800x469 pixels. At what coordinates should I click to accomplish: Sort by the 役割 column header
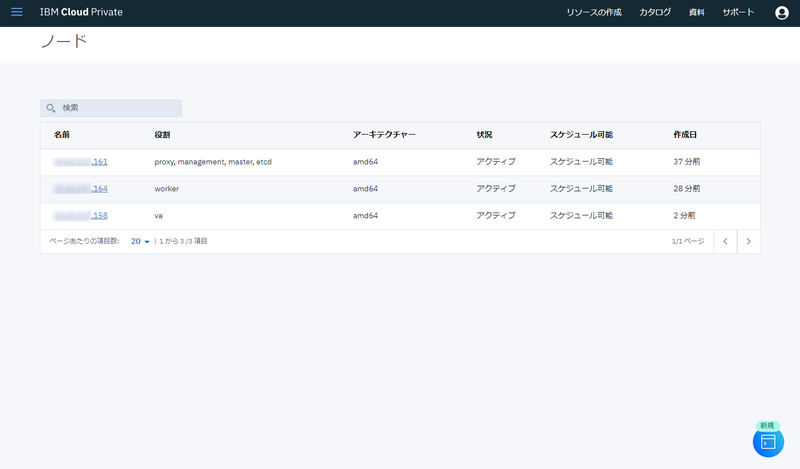(x=162, y=135)
